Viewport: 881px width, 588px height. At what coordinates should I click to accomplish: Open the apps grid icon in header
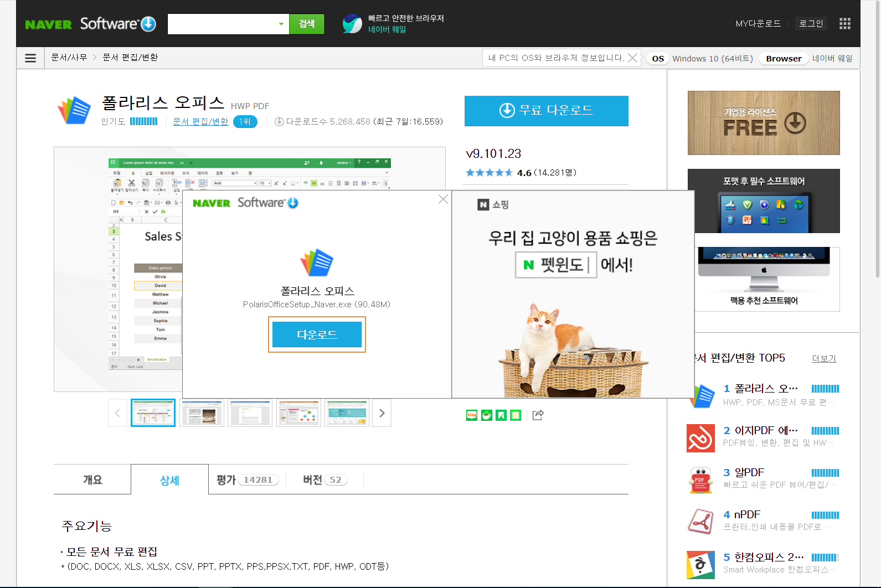coord(844,23)
